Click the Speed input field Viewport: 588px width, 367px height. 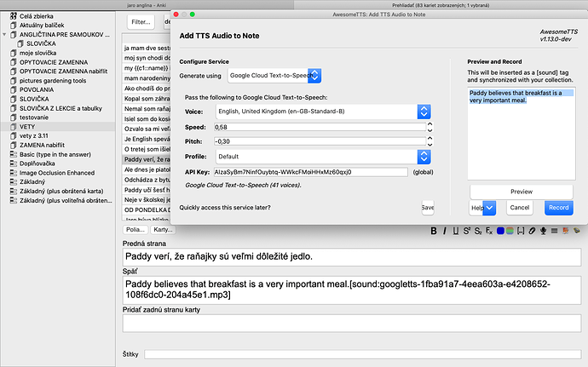coord(320,127)
